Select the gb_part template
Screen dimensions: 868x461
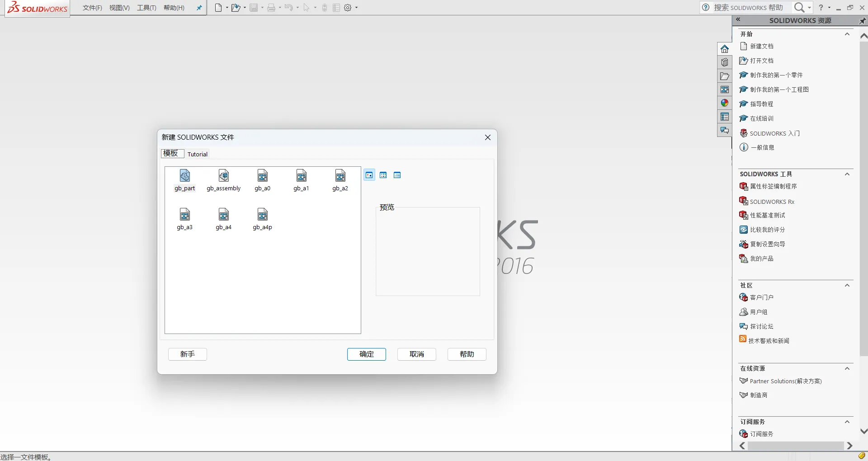185,180
